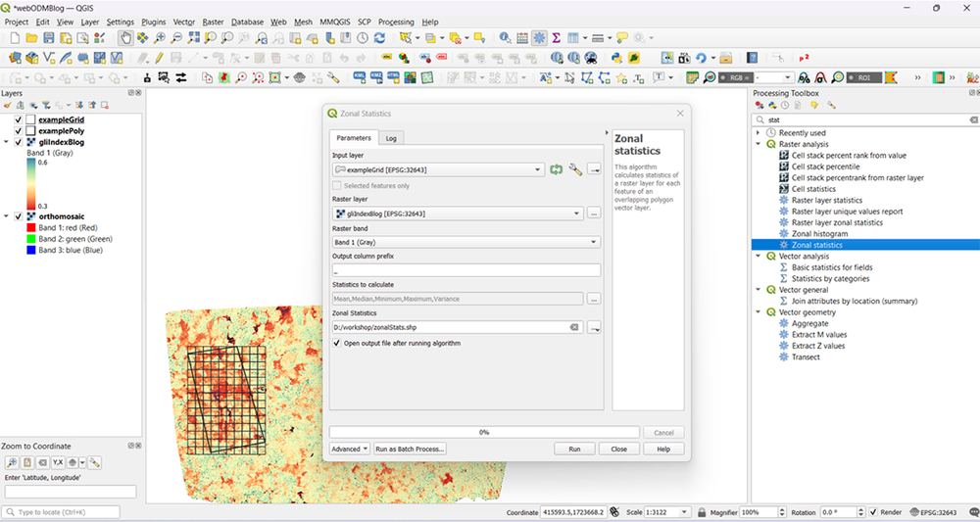Click the Iterate over this layer icon
Image resolution: width=980 pixels, height=522 pixels.
click(x=557, y=169)
